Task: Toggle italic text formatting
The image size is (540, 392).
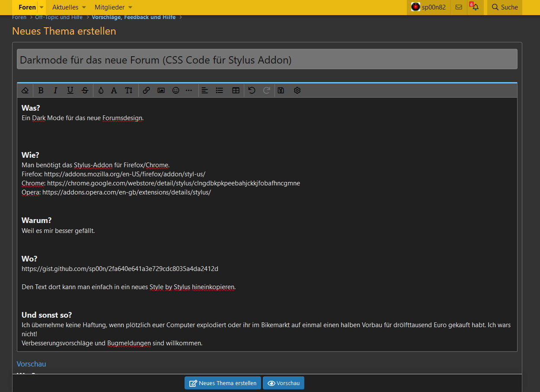Action: click(55, 90)
